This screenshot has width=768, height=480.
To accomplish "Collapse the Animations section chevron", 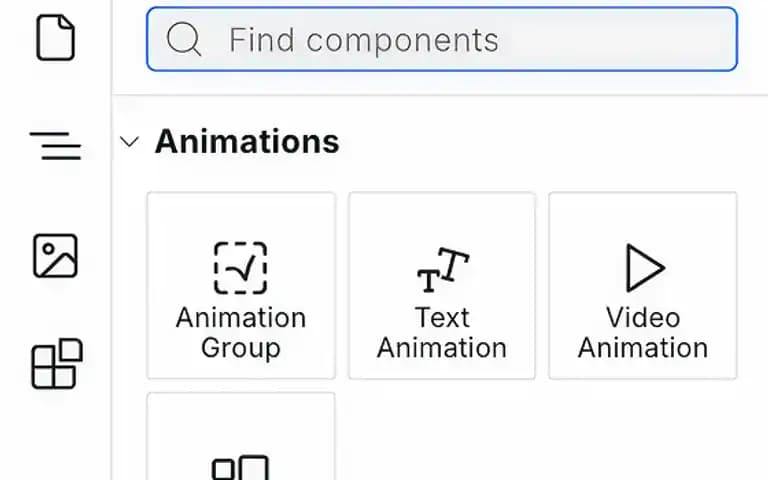I will tap(129, 142).
